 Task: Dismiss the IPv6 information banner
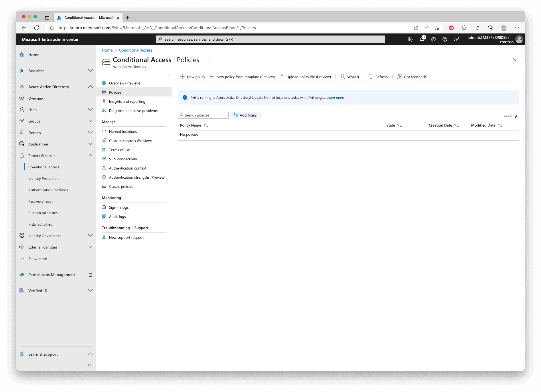click(514, 95)
